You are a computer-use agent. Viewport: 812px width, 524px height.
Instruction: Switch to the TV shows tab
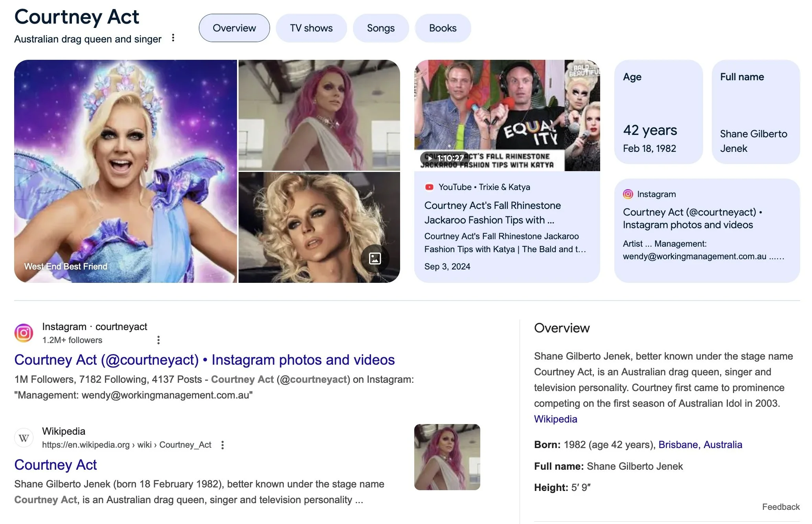click(311, 28)
